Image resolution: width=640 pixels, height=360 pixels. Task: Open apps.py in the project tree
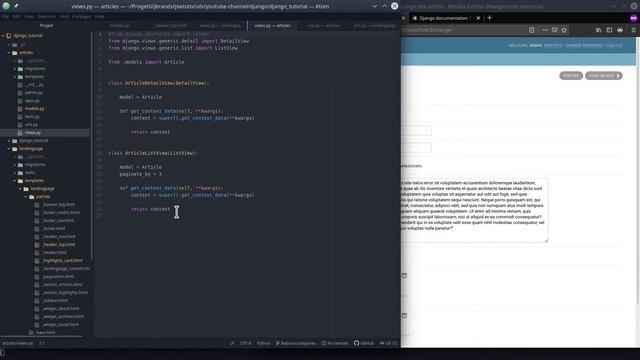tap(32, 101)
